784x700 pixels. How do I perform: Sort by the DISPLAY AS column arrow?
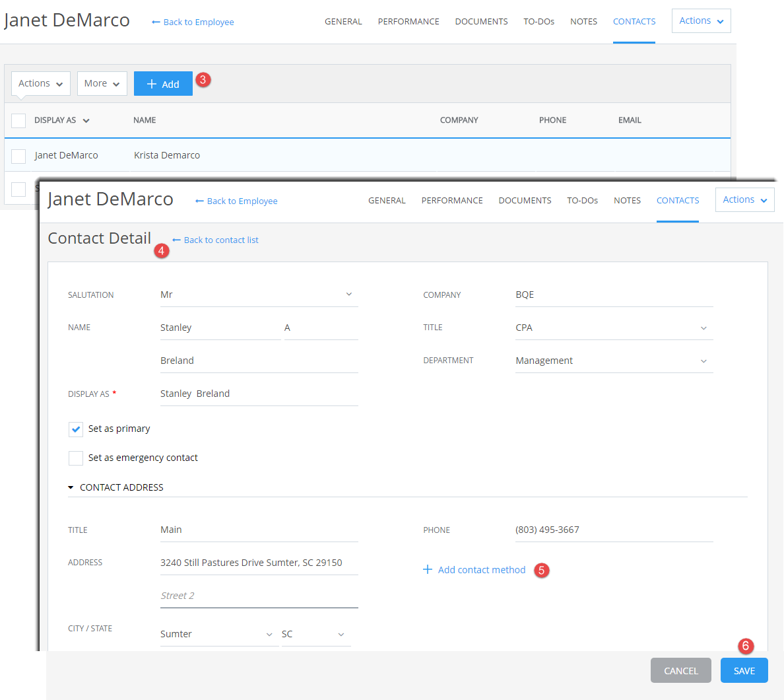86,121
